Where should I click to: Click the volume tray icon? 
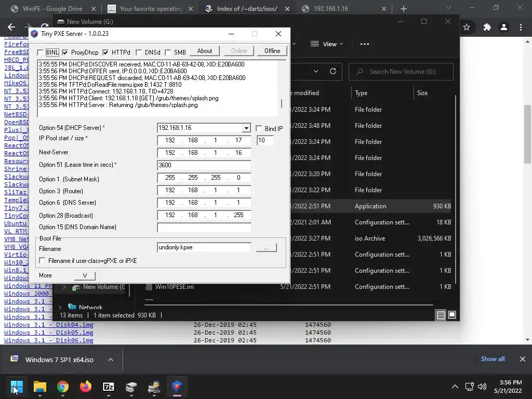[482, 387]
